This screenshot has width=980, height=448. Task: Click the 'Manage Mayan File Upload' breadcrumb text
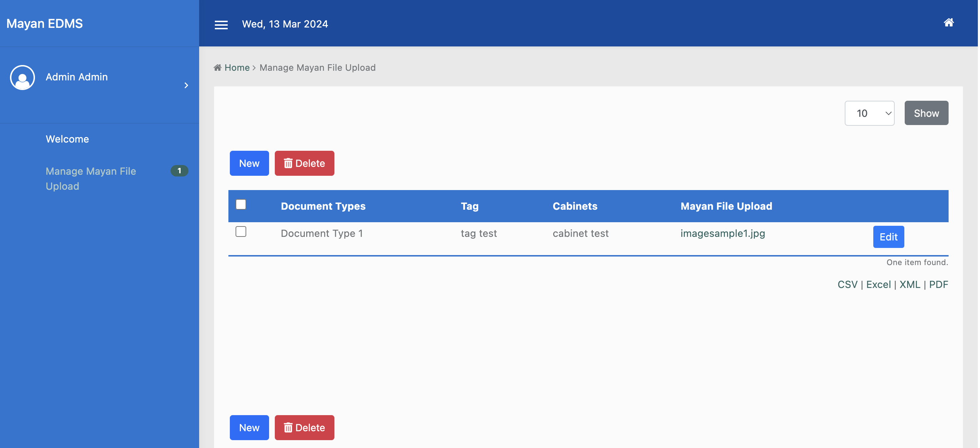(x=317, y=68)
